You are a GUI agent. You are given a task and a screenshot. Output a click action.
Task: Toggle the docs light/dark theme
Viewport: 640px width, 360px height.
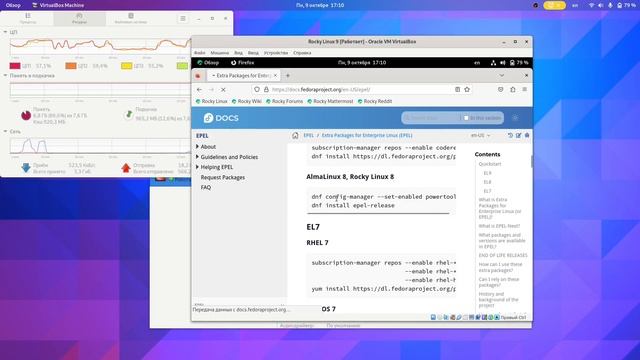coord(516,118)
